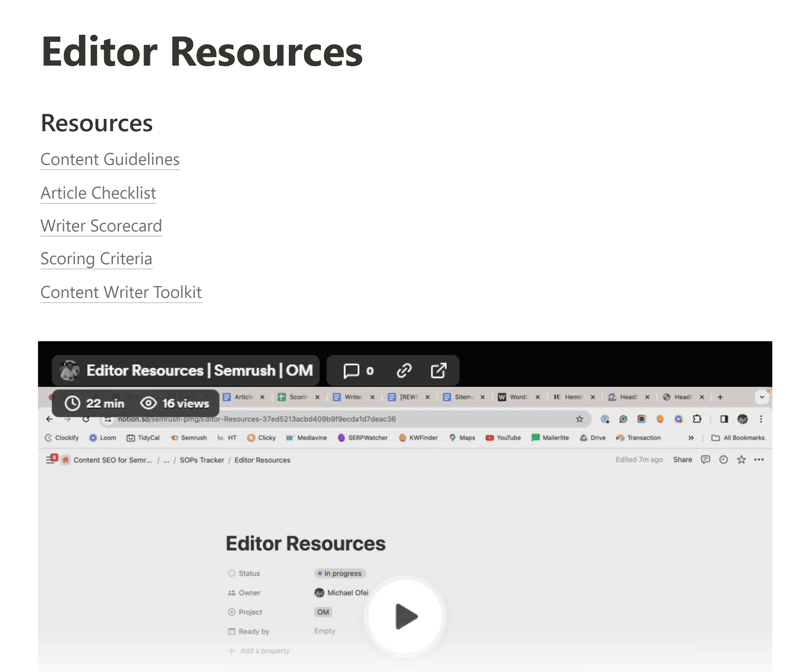Open the Notion page comments icon
Screen dimensions: 810x672
pyautogui.click(x=705, y=460)
